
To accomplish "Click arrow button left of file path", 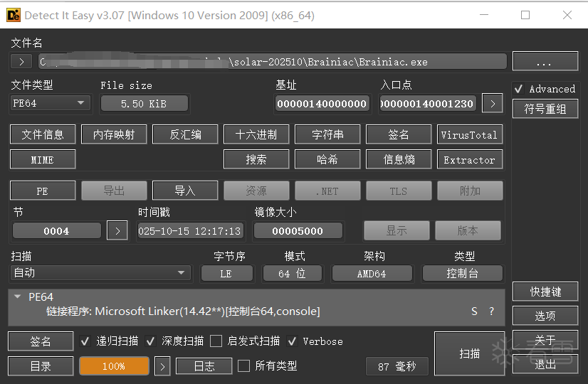I will coord(21,61).
